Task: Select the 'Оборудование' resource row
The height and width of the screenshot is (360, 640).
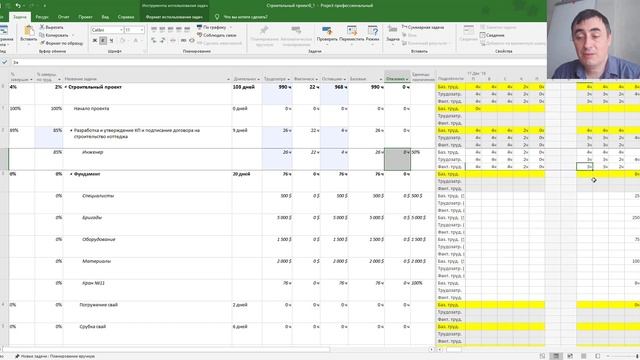Action: click(x=99, y=240)
